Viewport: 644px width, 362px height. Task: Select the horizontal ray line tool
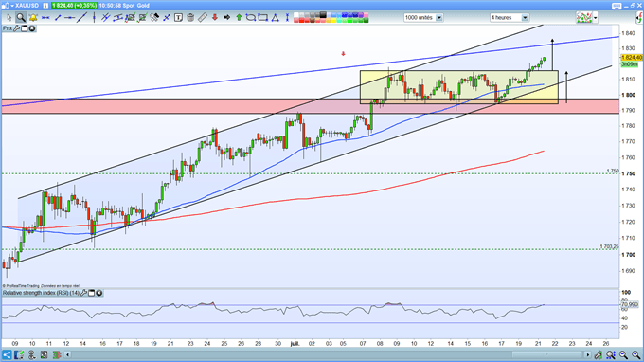69,18
